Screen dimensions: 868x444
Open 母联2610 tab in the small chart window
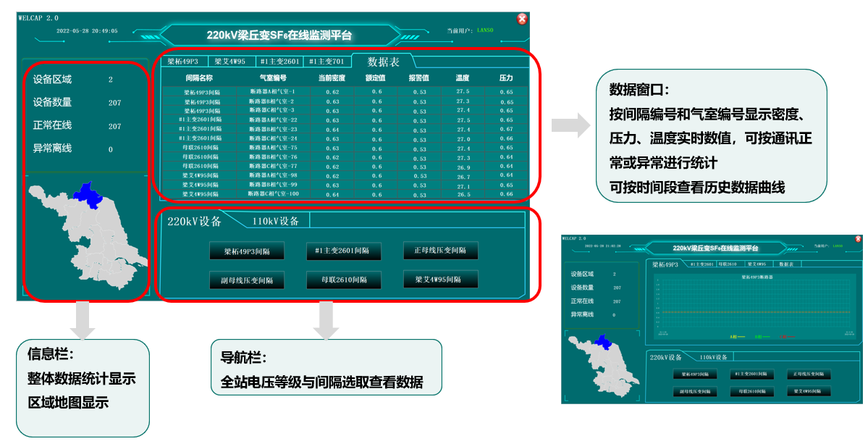click(x=726, y=265)
